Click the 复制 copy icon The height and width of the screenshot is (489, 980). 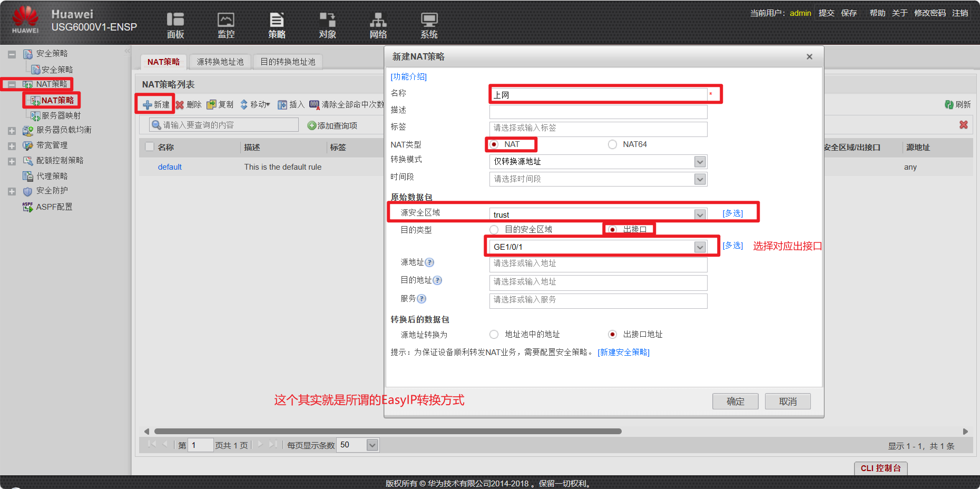[211, 105]
